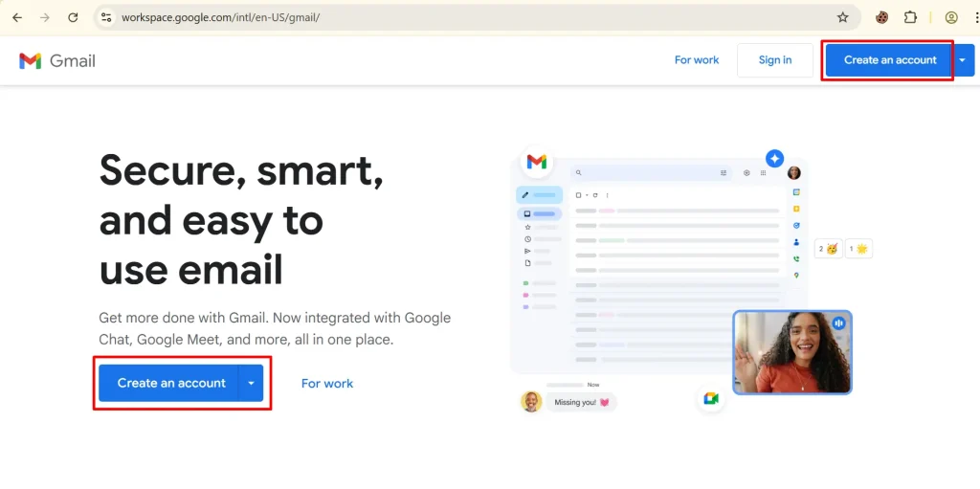Click the party emoji reaction chip
Image resolution: width=980 pixels, height=489 pixels.
click(x=829, y=249)
